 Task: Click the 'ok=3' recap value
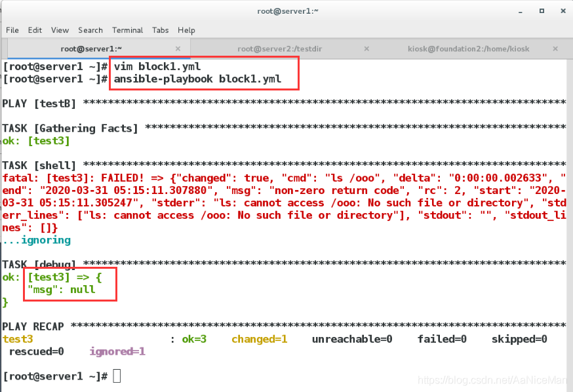[x=194, y=340]
